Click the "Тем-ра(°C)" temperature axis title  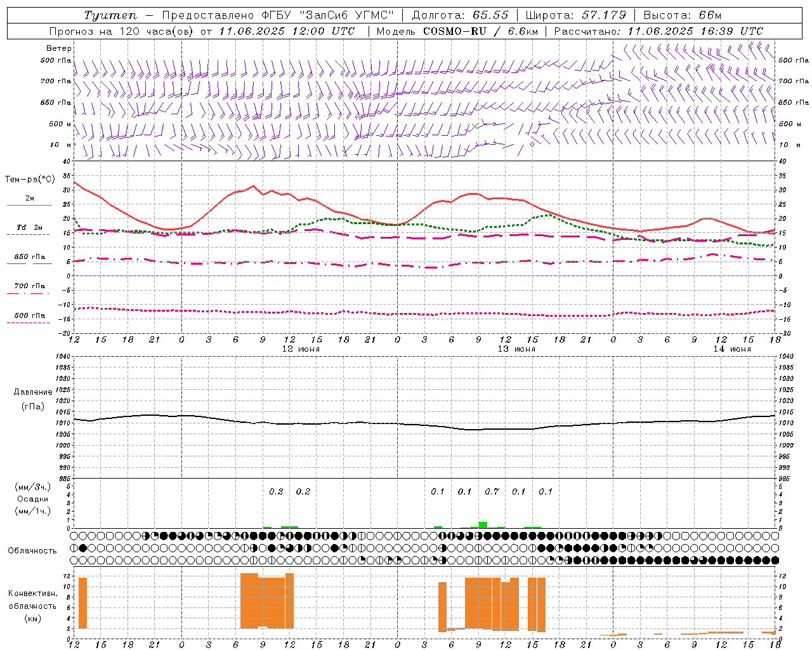(x=30, y=180)
